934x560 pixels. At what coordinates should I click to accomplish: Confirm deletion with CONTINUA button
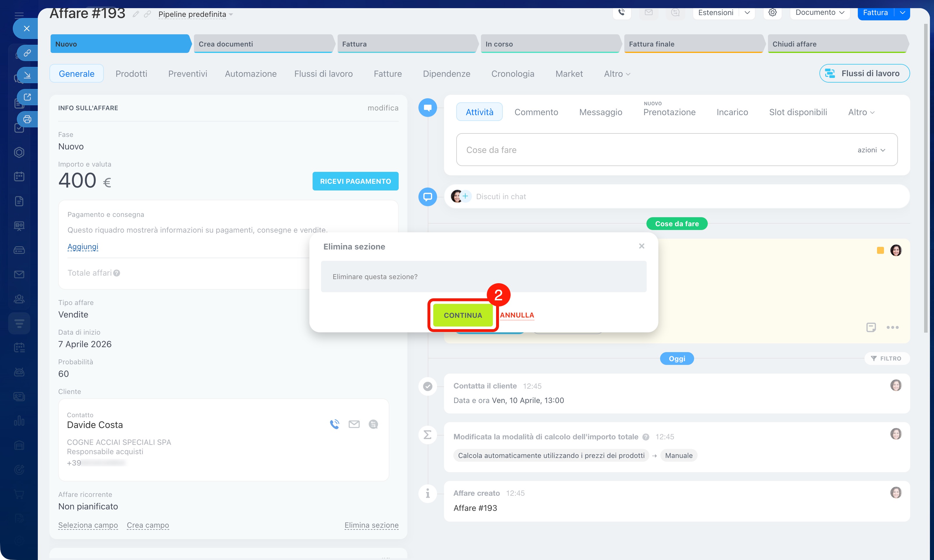tap(463, 315)
